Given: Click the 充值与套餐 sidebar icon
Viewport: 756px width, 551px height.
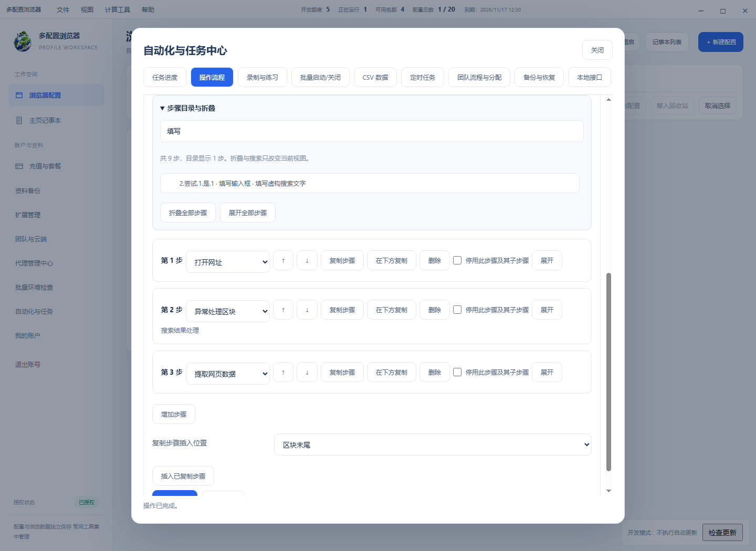Looking at the screenshot, I should 19,166.
